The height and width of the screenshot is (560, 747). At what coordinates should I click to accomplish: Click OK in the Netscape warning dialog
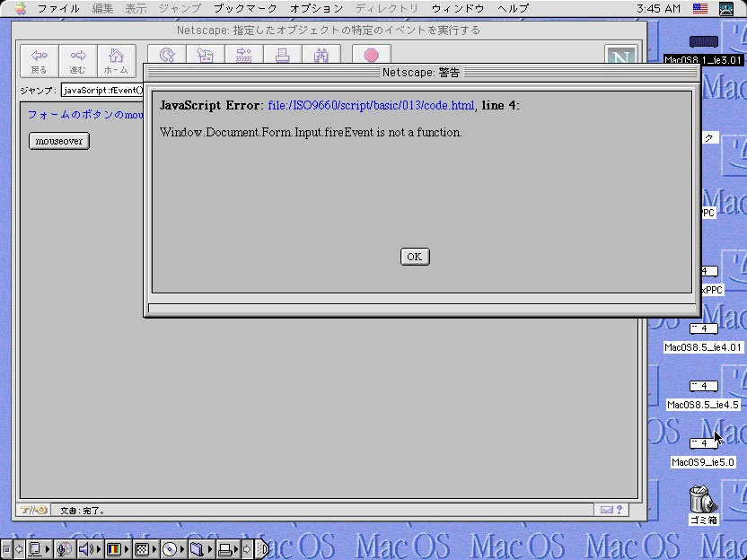click(415, 257)
